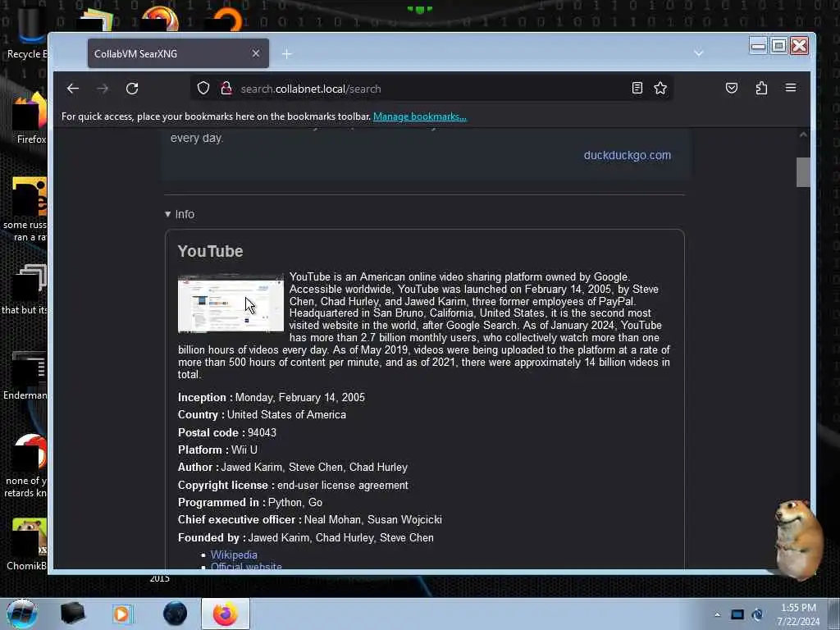Click the Postal code 94043 text
The width and height of the screenshot is (840, 630).
point(227,433)
